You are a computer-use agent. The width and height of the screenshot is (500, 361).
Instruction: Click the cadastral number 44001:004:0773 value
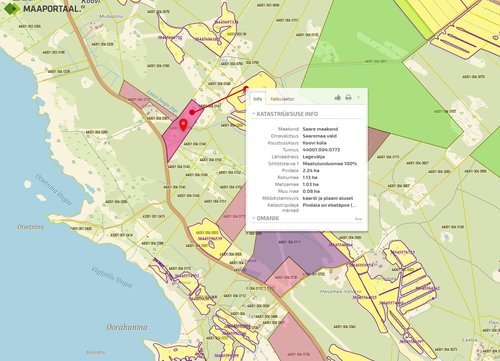click(x=321, y=150)
